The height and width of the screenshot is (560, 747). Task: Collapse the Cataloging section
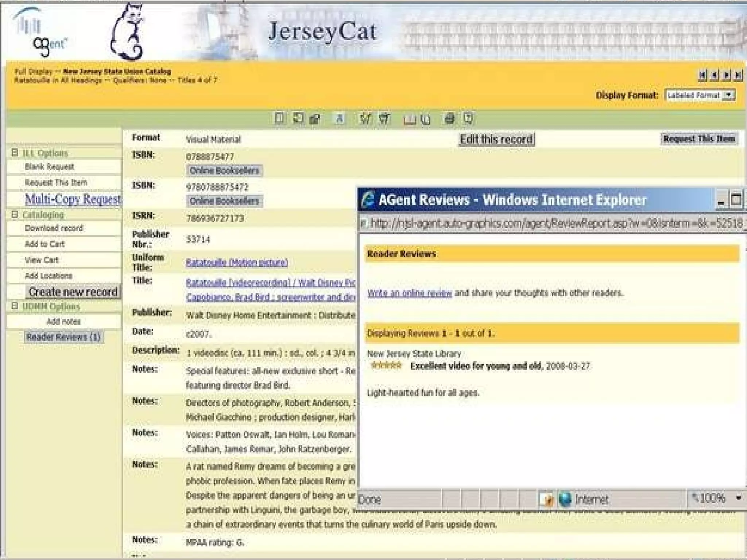coord(15,214)
